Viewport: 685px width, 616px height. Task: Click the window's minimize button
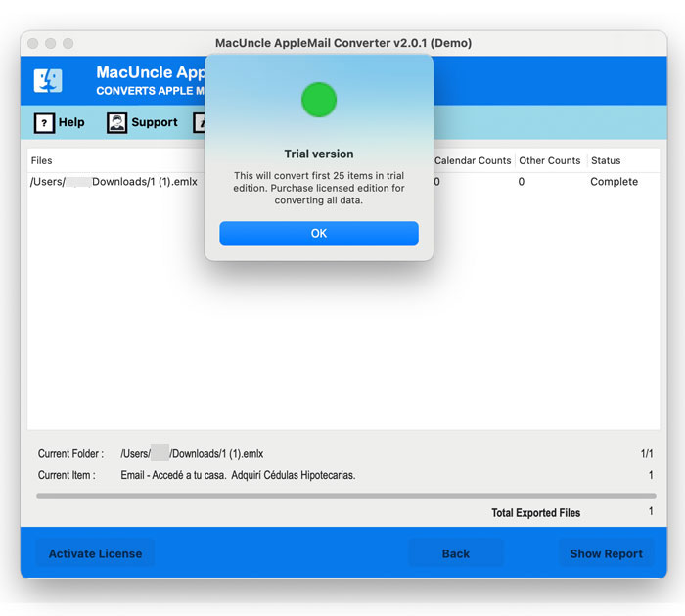click(x=50, y=43)
